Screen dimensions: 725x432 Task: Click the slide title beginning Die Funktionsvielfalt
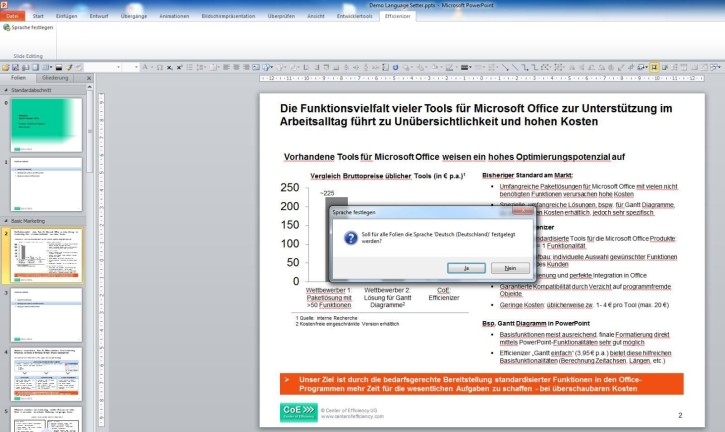pyautogui.click(x=476, y=115)
